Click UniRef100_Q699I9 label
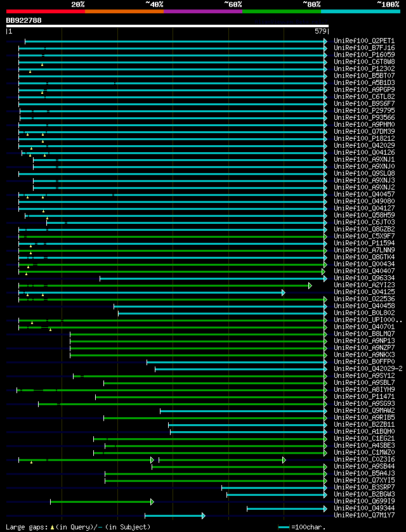The height and width of the screenshot is (532, 406). point(364,500)
